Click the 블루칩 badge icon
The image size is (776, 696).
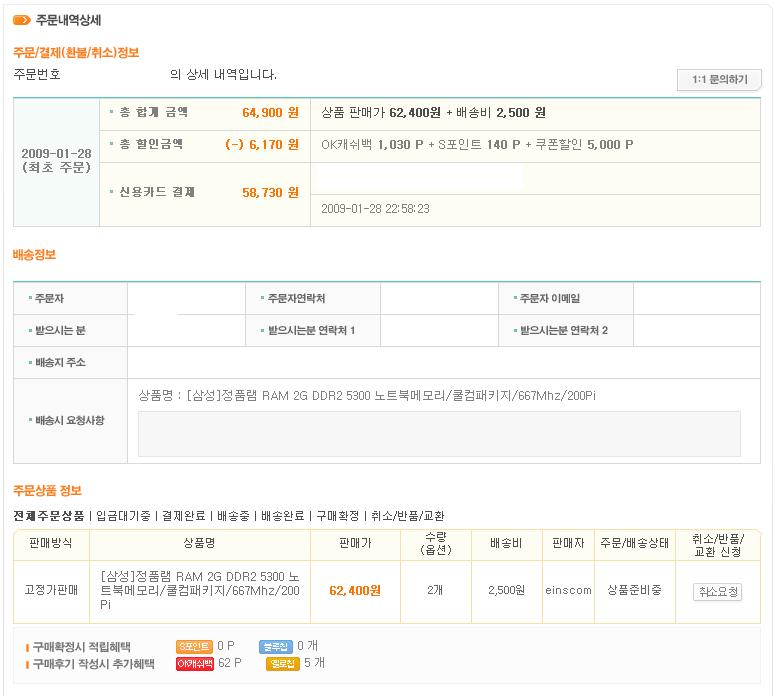tap(274, 647)
